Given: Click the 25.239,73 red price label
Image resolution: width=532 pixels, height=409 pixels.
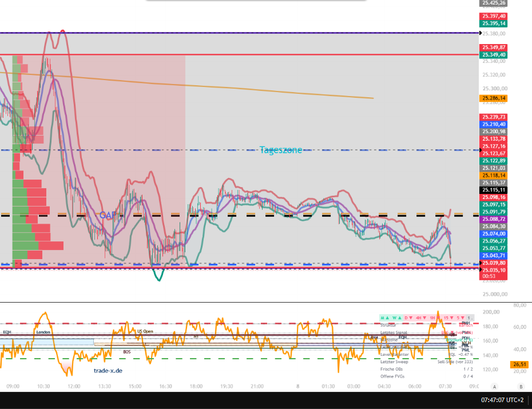Looking at the screenshot, I should tap(493, 117).
